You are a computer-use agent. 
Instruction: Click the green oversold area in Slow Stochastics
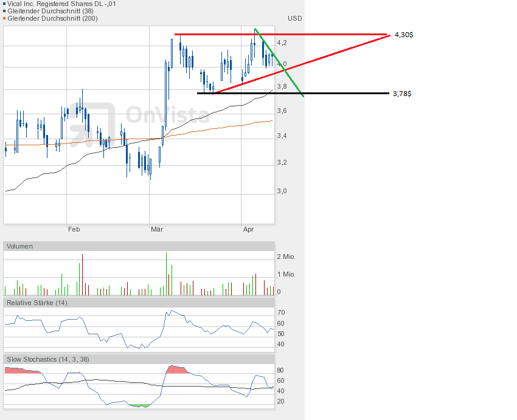click(x=140, y=405)
